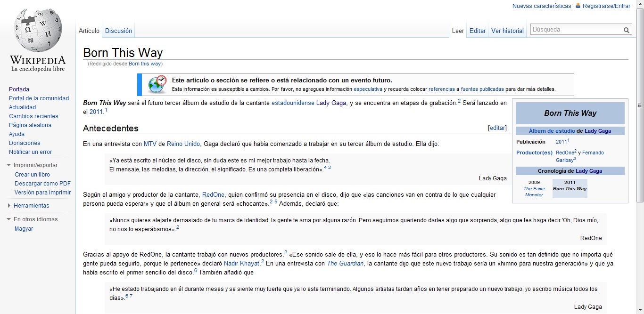Viewport: 644px width, 314px height.
Task: Click Descargar como PDF
Action: pos(42,184)
